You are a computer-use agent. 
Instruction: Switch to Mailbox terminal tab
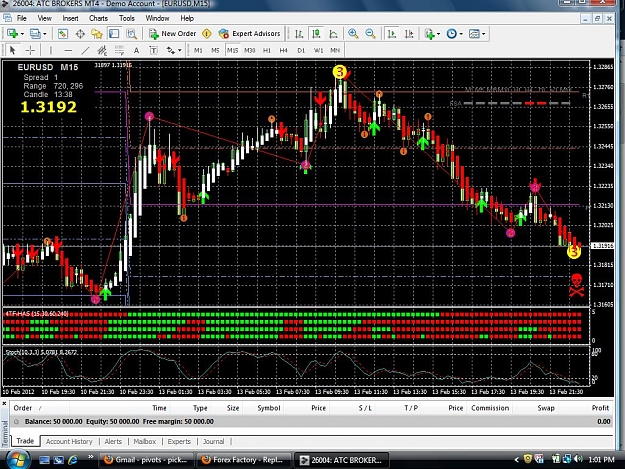(145, 442)
